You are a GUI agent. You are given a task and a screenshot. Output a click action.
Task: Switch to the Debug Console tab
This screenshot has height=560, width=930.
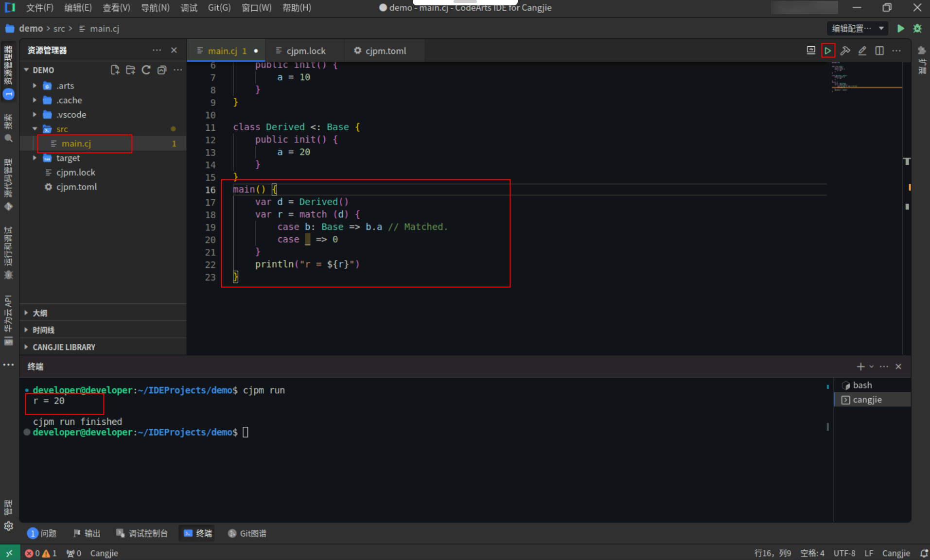coord(142,533)
